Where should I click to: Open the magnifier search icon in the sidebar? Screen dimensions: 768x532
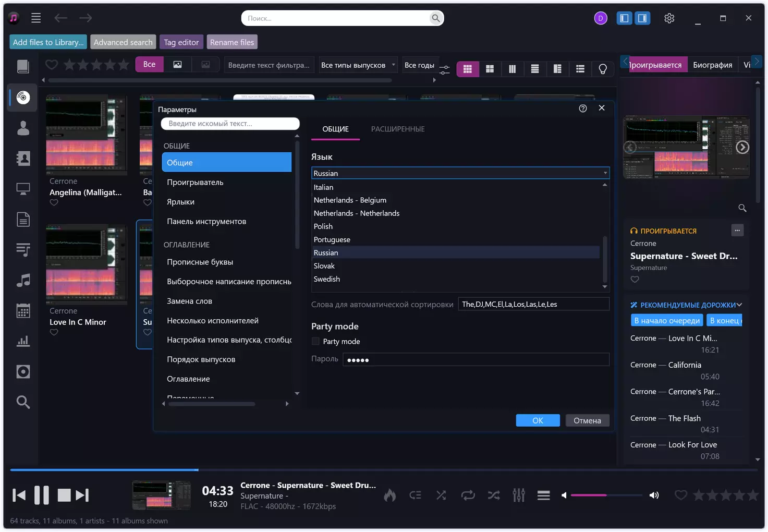coord(23,402)
